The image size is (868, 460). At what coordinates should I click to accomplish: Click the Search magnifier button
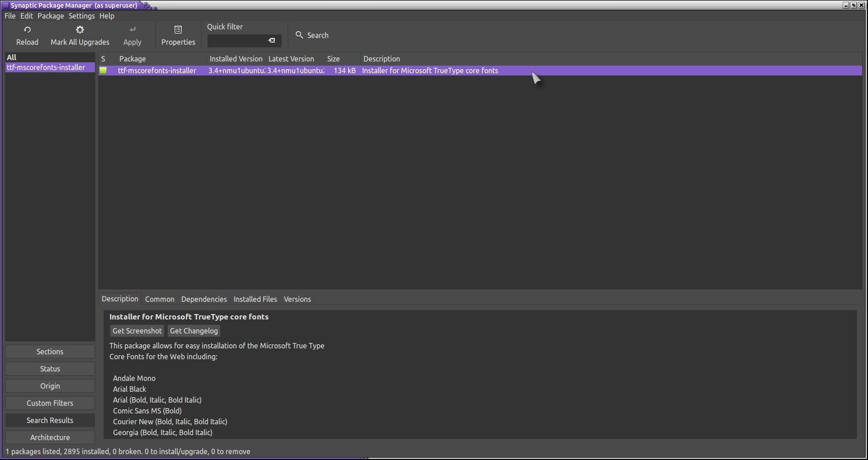[x=312, y=35]
